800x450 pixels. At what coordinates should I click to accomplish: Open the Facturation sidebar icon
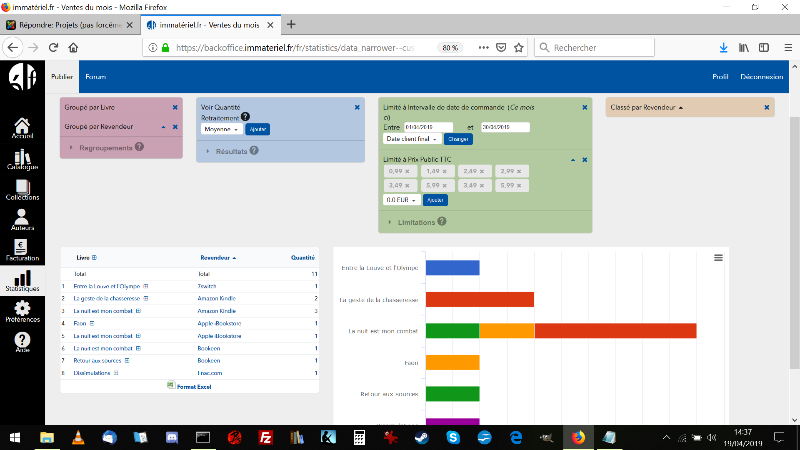(x=22, y=250)
